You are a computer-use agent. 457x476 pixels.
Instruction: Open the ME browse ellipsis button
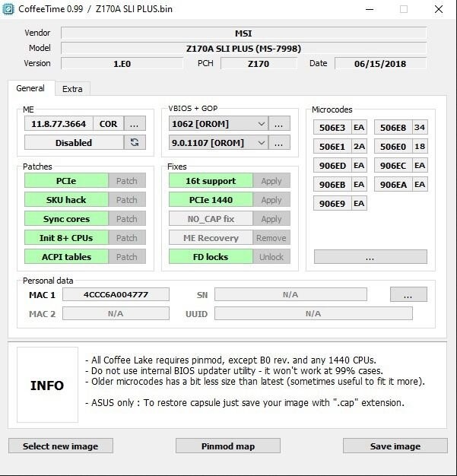tap(135, 123)
